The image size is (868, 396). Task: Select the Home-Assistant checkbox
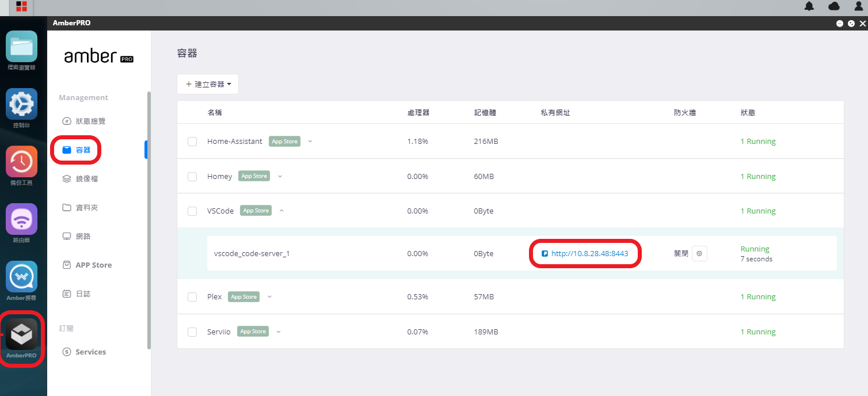[x=192, y=142]
